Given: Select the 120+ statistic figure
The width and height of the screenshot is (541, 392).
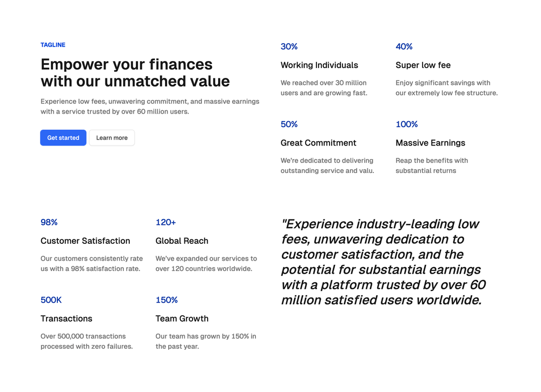Looking at the screenshot, I should (166, 222).
